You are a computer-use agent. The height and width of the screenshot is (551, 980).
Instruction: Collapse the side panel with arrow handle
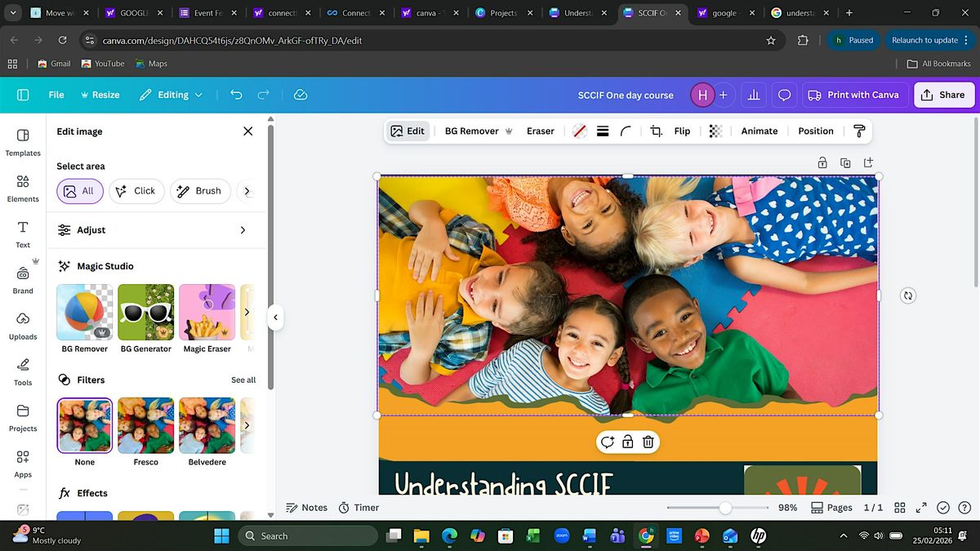tap(276, 318)
